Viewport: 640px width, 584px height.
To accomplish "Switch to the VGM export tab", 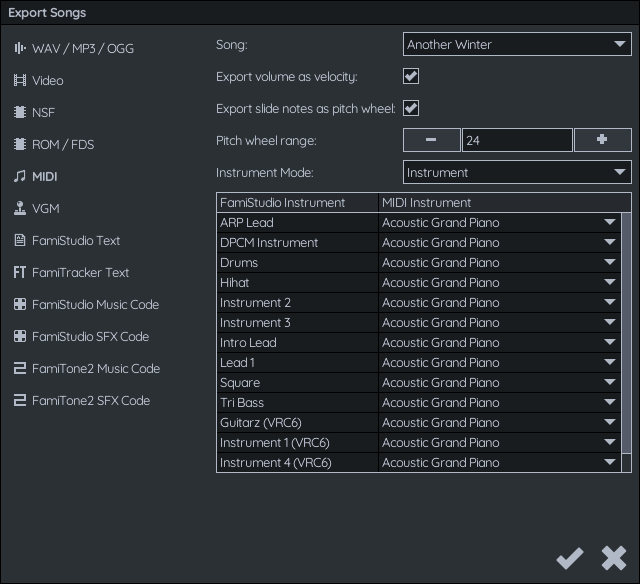I will 46,209.
